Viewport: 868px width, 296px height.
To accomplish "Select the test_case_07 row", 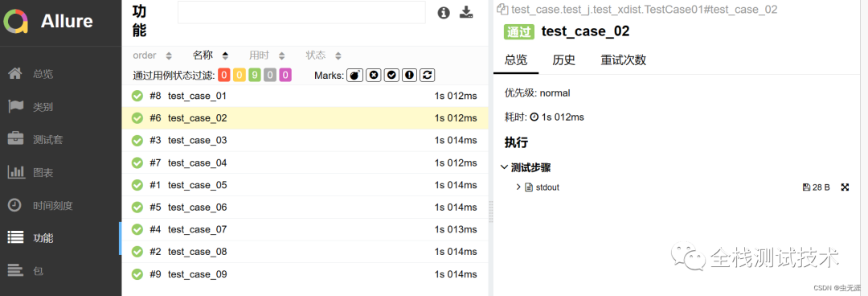I will 305,229.
